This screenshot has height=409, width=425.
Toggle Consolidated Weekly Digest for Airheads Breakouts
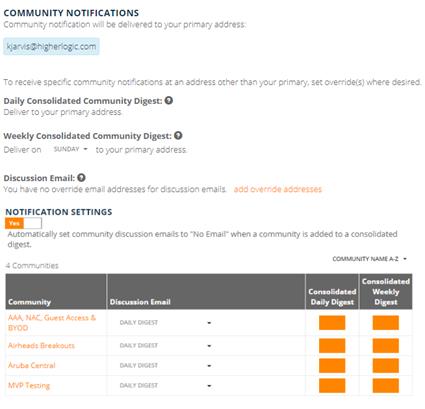coord(386,346)
